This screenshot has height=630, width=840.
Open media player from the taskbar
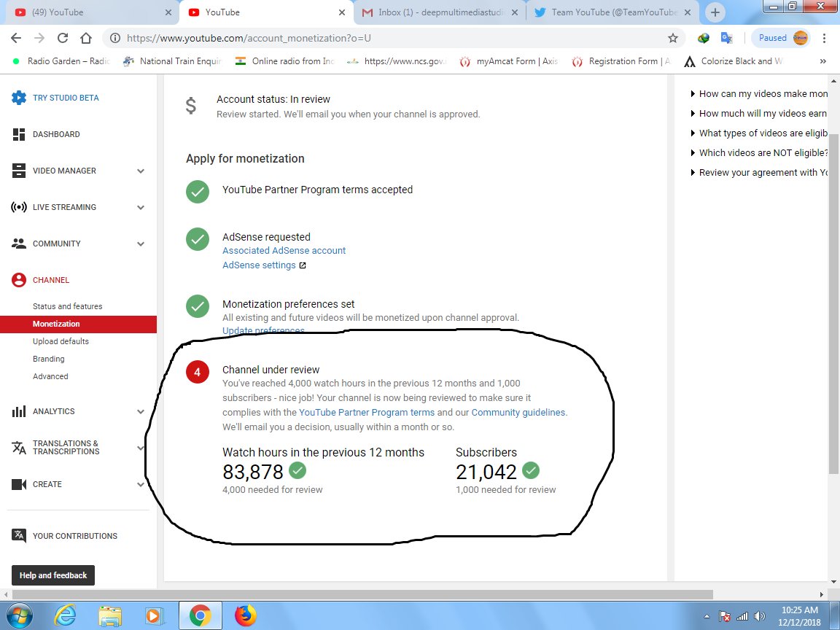coord(154,616)
